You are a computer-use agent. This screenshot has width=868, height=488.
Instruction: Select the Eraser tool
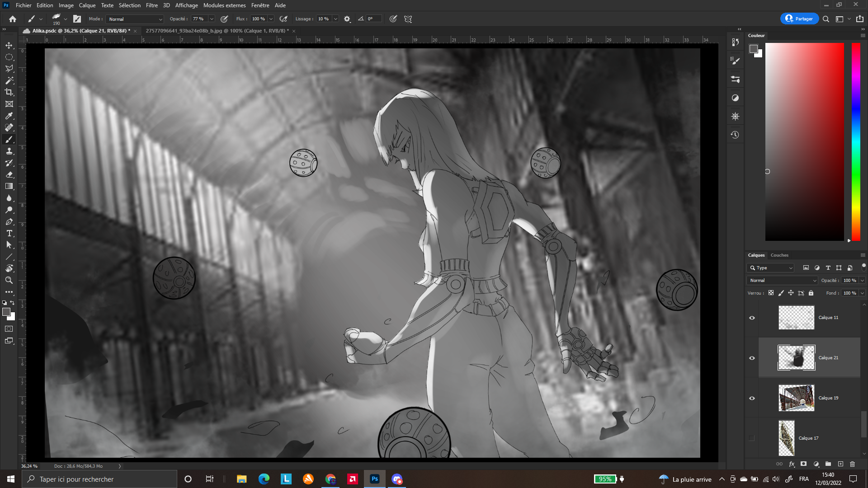(9, 174)
